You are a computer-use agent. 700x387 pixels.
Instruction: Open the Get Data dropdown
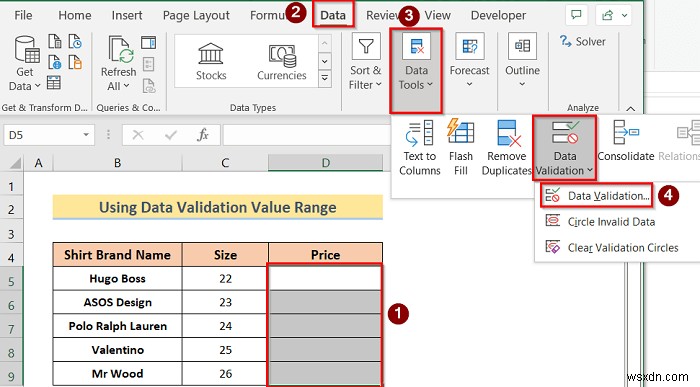pos(25,64)
